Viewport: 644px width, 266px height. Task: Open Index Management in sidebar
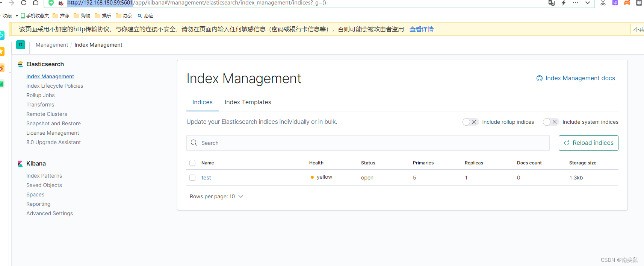[50, 76]
